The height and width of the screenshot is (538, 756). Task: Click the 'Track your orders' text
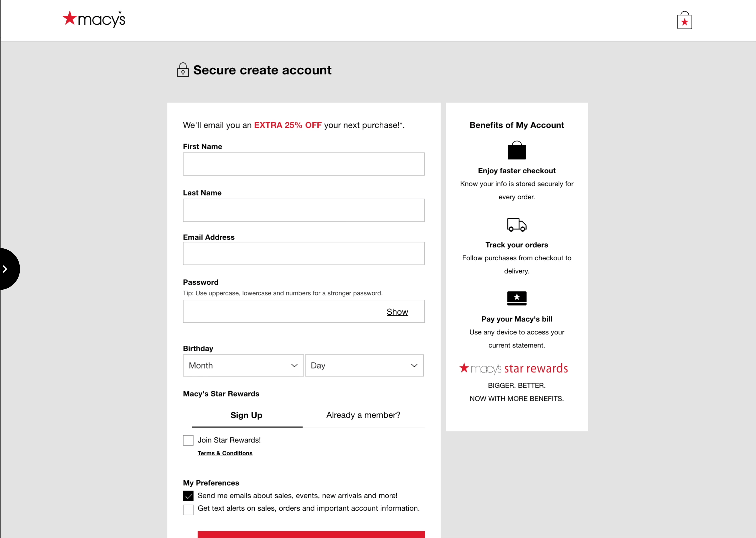click(516, 245)
